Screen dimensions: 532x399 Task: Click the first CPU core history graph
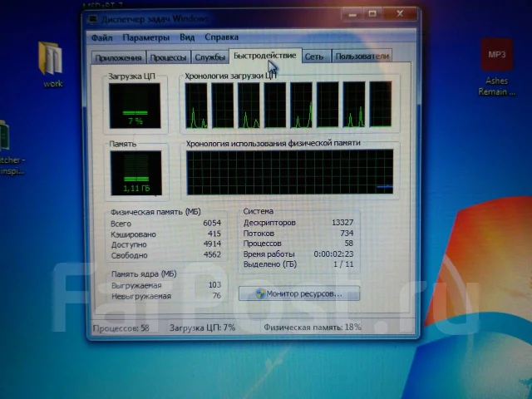coord(196,106)
